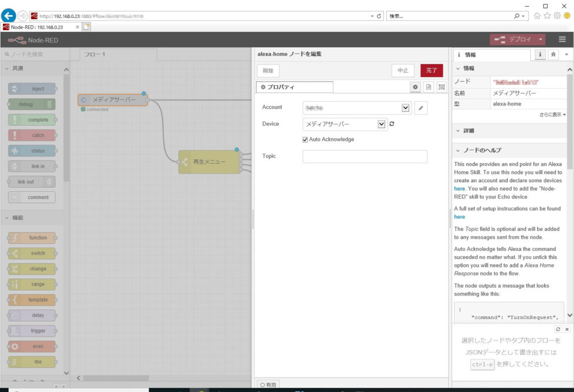The height and width of the screenshot is (392, 574).
Task: Open the node description document icon
Action: 428,87
